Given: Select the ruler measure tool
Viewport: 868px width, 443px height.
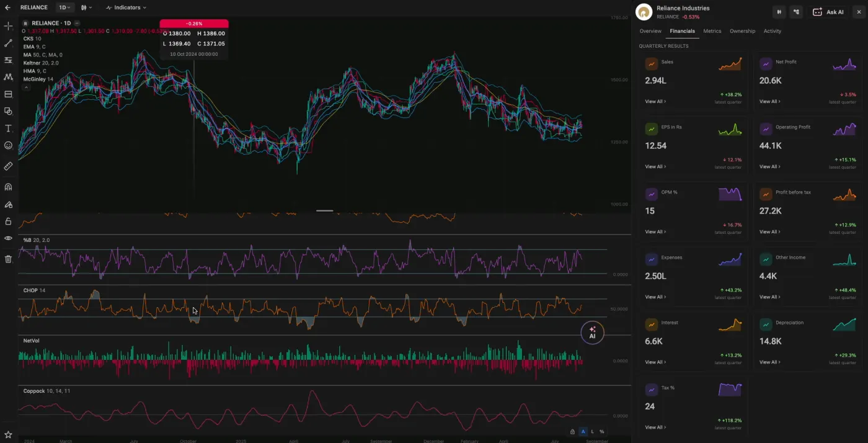Looking at the screenshot, I should [x=8, y=166].
